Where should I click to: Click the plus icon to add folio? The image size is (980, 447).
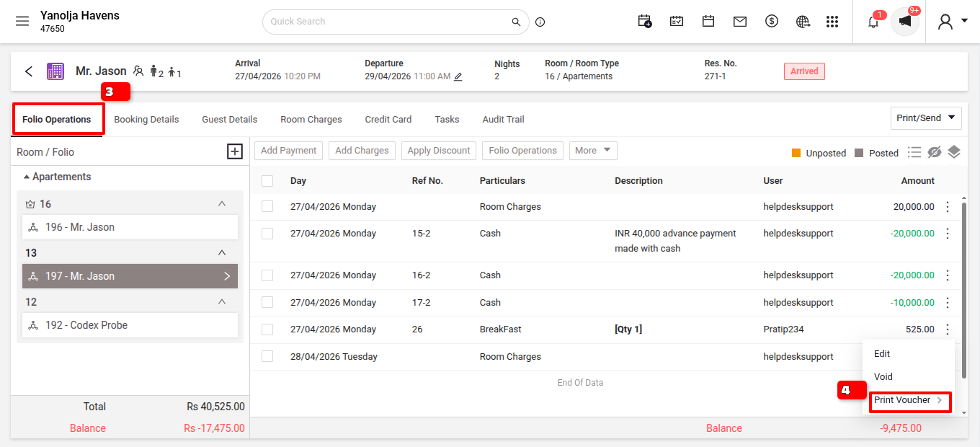[235, 151]
